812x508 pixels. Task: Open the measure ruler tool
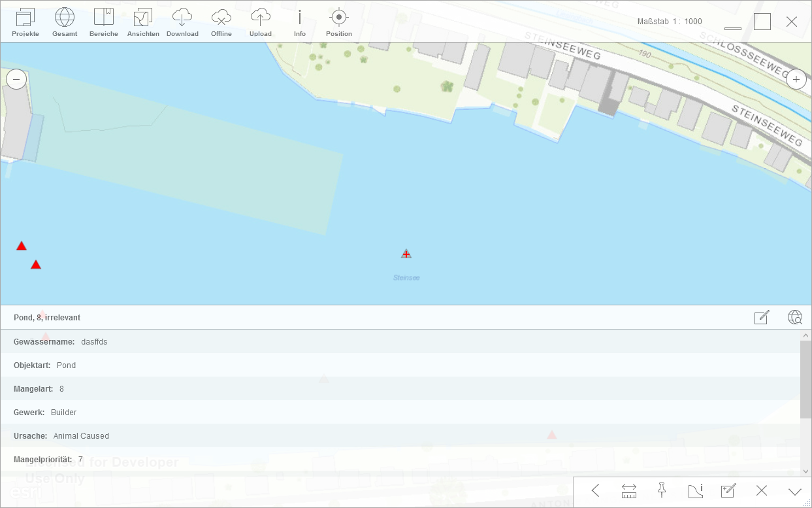(629, 491)
